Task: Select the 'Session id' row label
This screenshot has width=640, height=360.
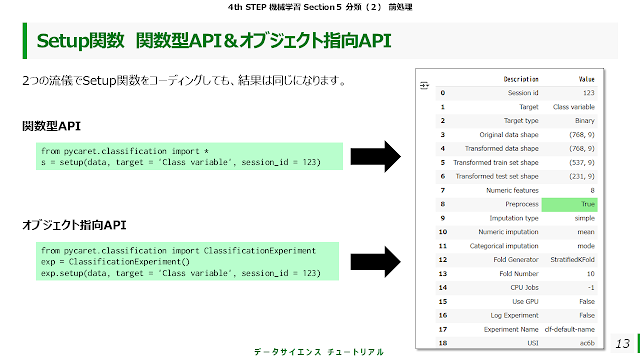Action: 523,93
